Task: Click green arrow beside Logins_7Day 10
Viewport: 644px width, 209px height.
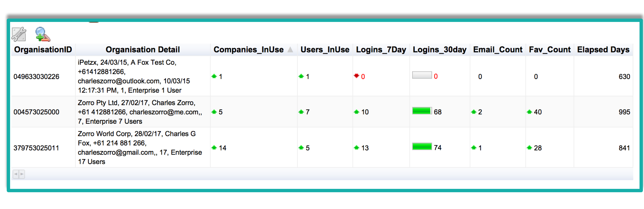Action: tap(357, 112)
